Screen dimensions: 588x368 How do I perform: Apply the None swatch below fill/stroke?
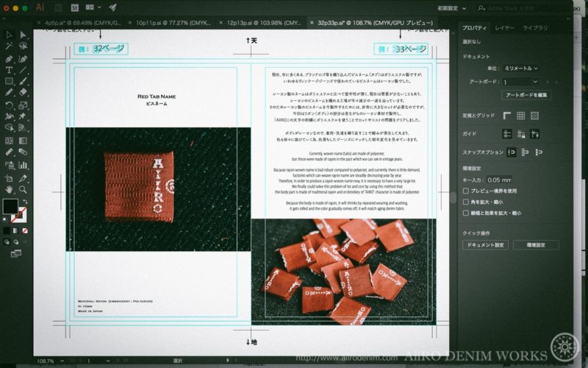pos(25,230)
